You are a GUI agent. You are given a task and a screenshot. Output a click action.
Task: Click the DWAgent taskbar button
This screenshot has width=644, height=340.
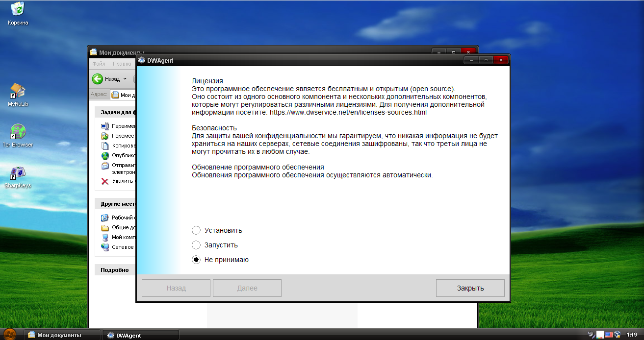[141, 335]
